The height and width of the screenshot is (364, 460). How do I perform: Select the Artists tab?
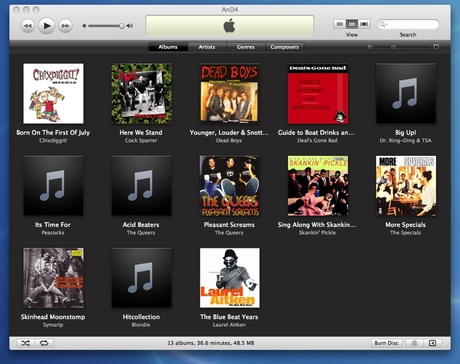tap(207, 47)
